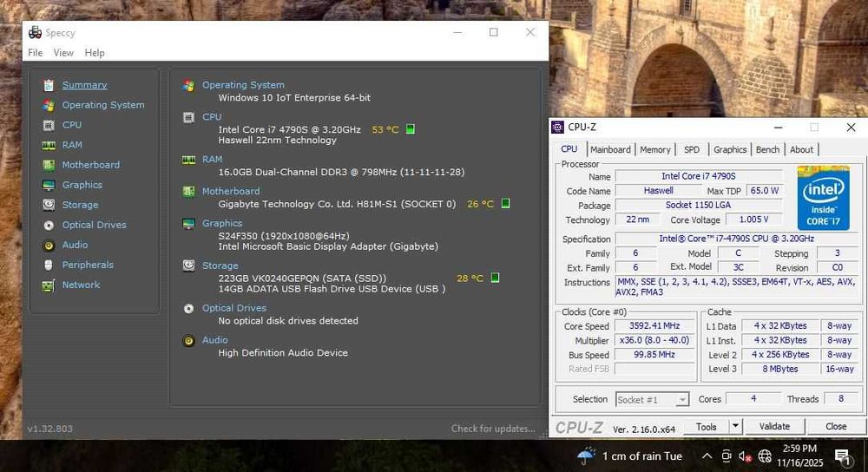Open the SPD tab in CPU-Z
868x472 pixels.
click(x=692, y=149)
